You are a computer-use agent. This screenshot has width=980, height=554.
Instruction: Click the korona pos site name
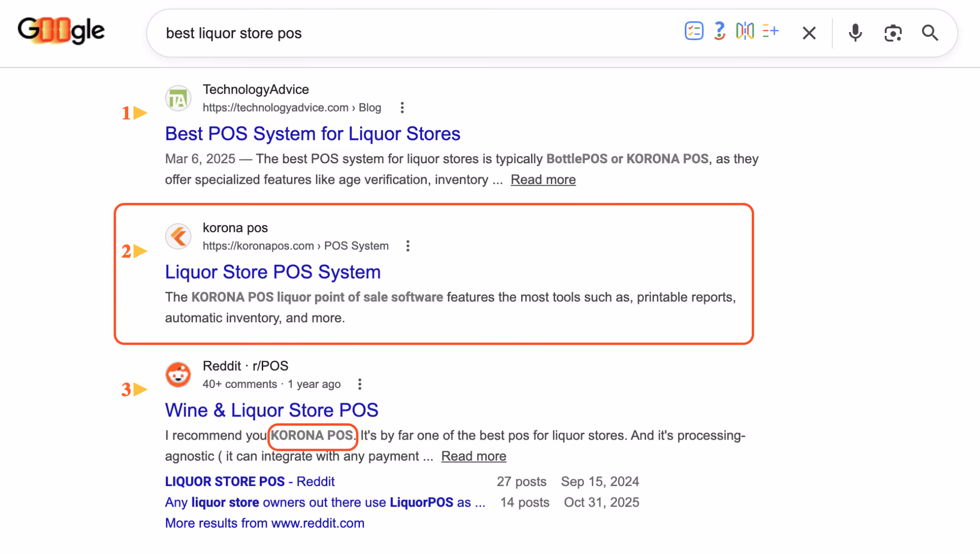[235, 228]
